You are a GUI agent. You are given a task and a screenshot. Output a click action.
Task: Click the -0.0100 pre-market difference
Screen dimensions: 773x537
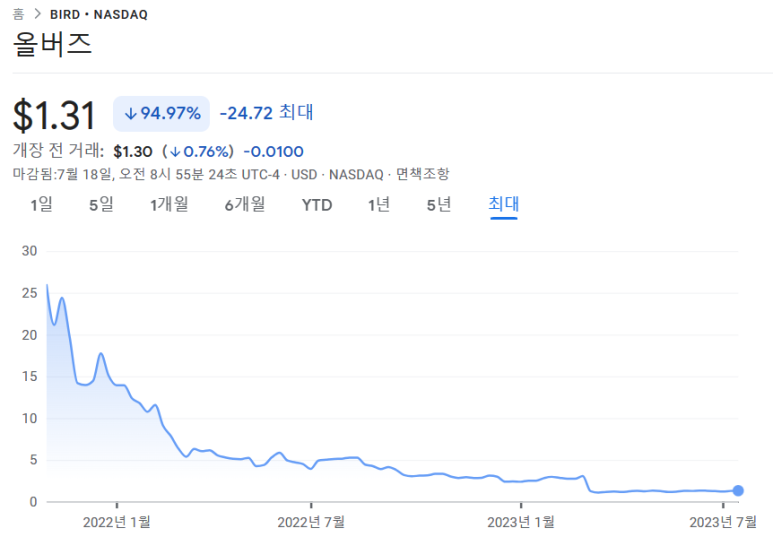(x=274, y=151)
